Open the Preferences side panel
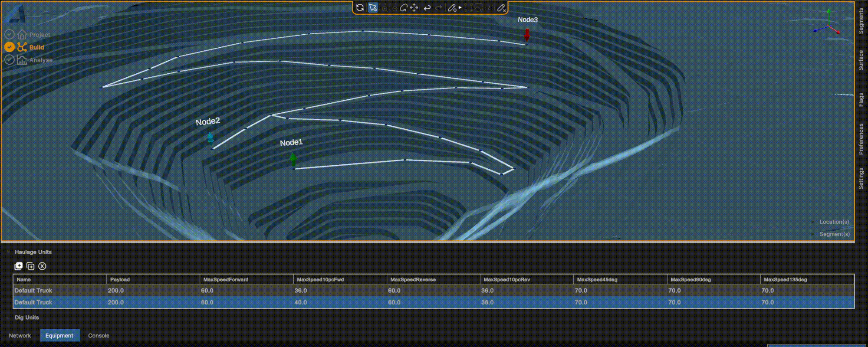The height and width of the screenshot is (347, 868). (861, 139)
